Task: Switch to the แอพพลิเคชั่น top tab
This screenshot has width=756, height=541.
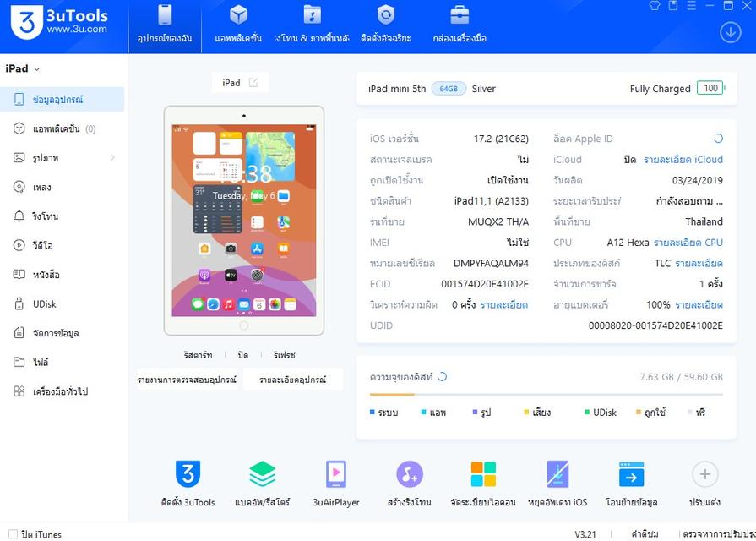Action: click(238, 25)
